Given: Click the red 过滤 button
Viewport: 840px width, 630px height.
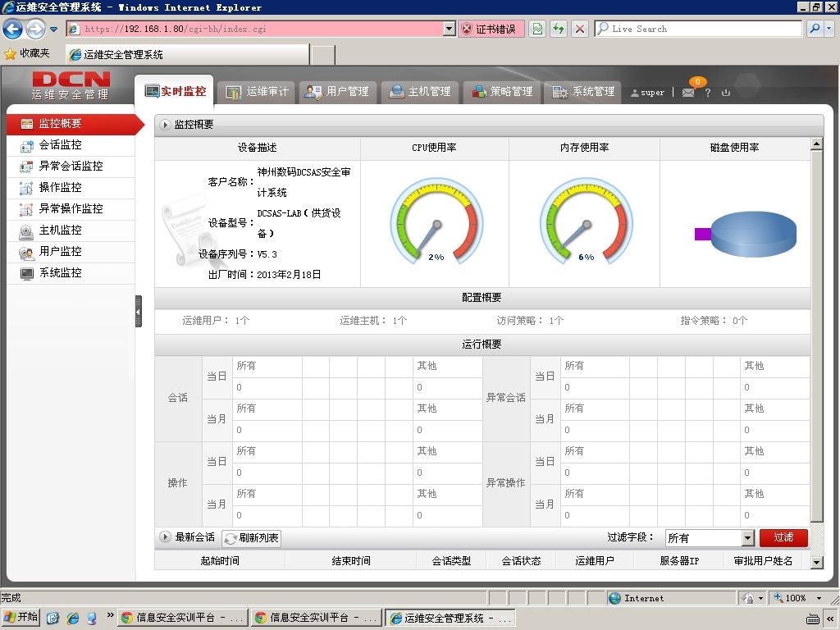Looking at the screenshot, I should [x=783, y=537].
